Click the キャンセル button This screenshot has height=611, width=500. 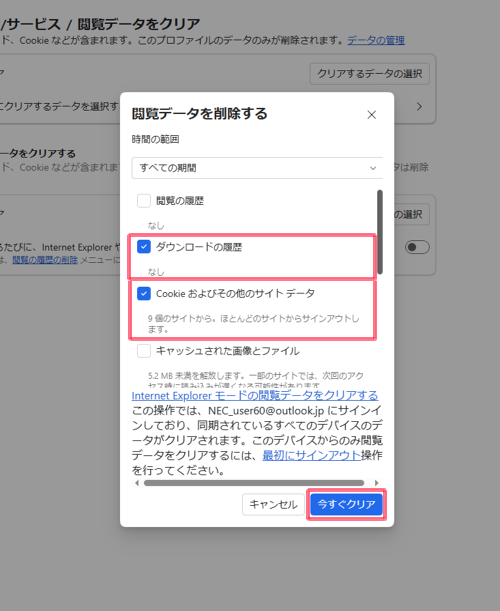(x=273, y=504)
